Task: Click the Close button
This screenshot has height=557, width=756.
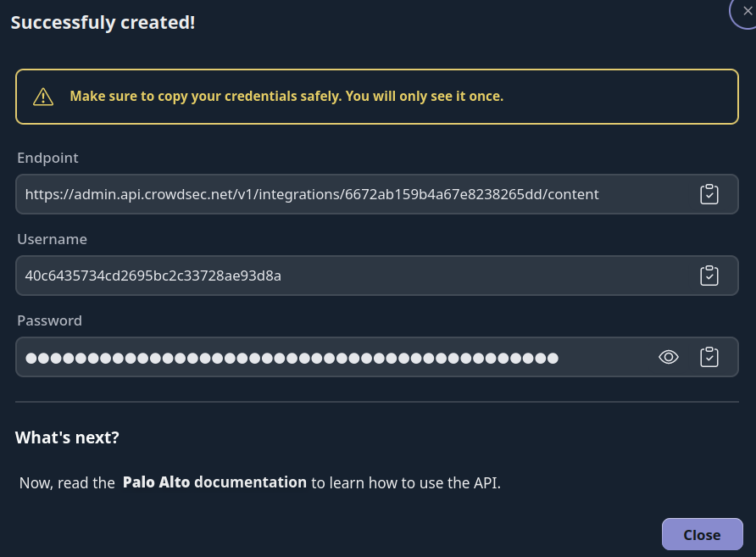Action: [702, 534]
